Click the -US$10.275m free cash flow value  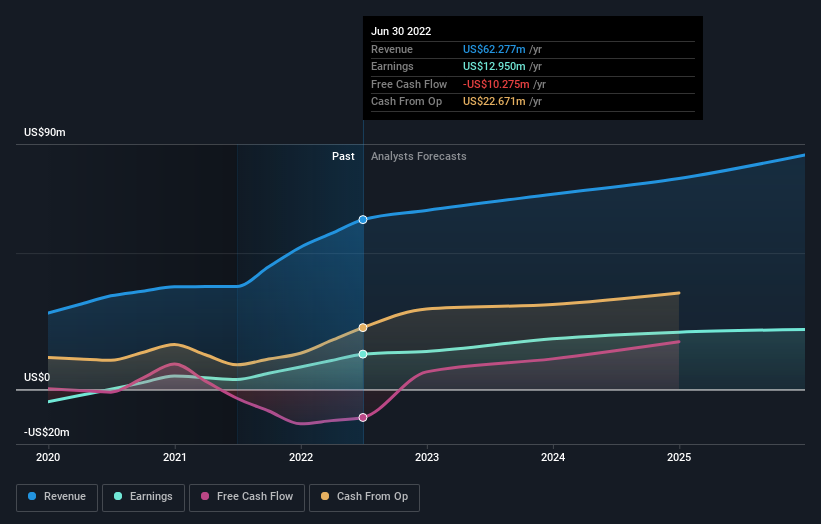point(496,84)
